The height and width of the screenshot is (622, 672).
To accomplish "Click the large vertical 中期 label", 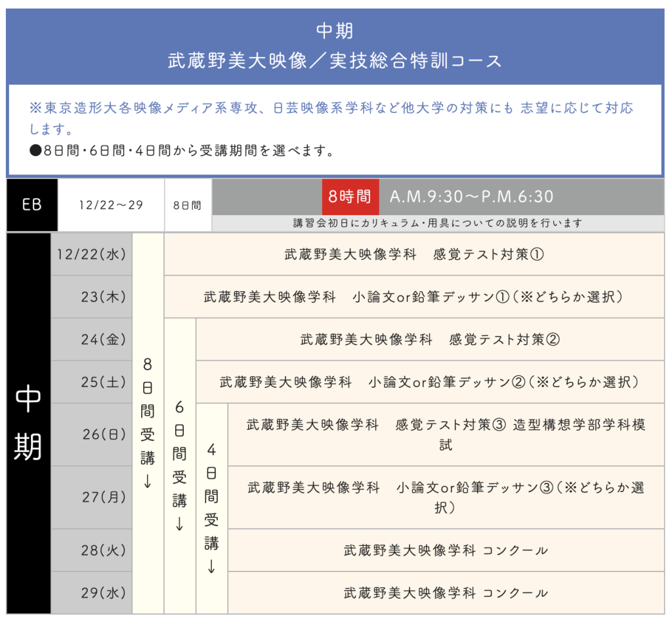I will (28, 423).
